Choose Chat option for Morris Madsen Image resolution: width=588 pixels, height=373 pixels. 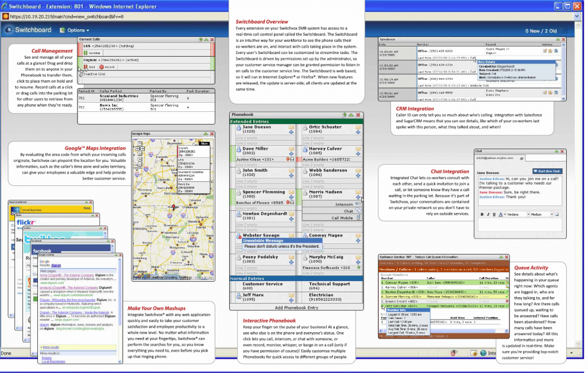[x=332, y=211]
